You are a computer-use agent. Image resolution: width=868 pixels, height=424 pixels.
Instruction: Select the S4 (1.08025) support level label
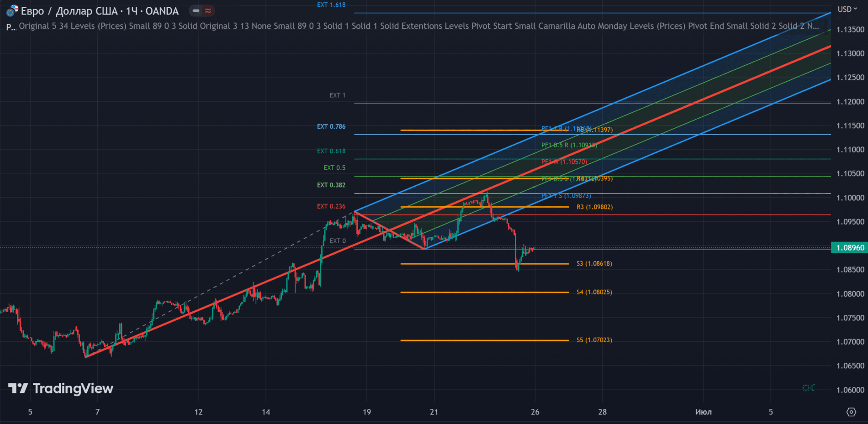(594, 292)
